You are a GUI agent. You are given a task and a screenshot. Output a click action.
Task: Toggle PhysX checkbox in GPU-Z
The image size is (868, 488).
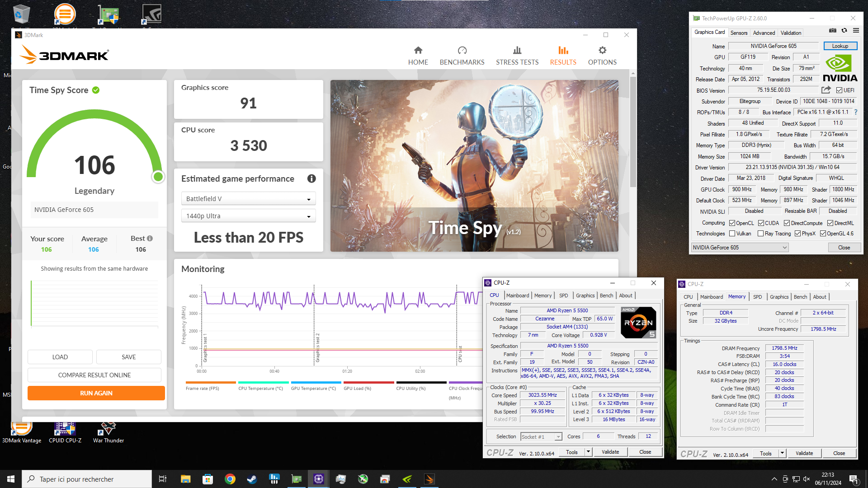coord(797,234)
